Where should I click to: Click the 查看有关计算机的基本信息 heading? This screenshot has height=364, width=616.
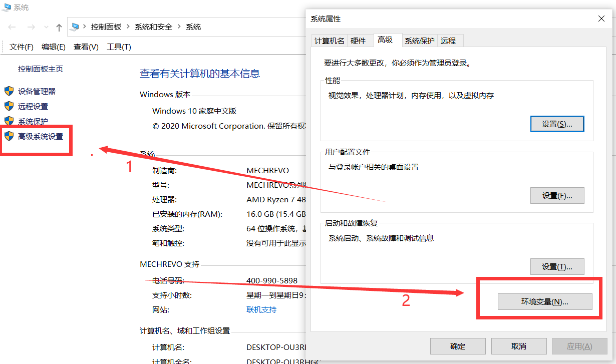200,74
